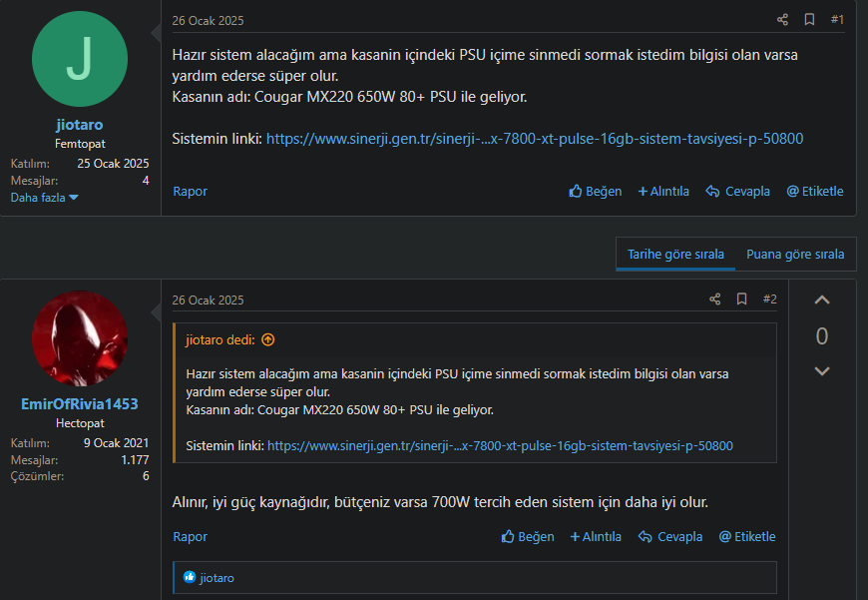Click vote score 0 on reply
Viewport: 868px width, 600px height.
click(822, 335)
